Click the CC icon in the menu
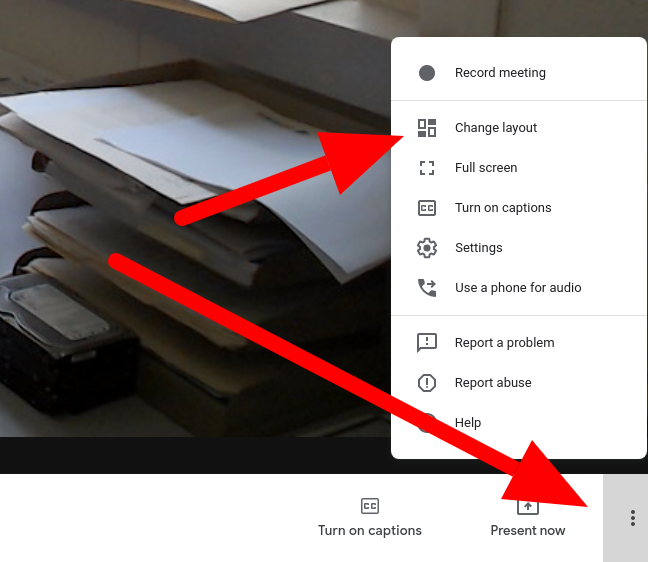 pyautogui.click(x=426, y=208)
